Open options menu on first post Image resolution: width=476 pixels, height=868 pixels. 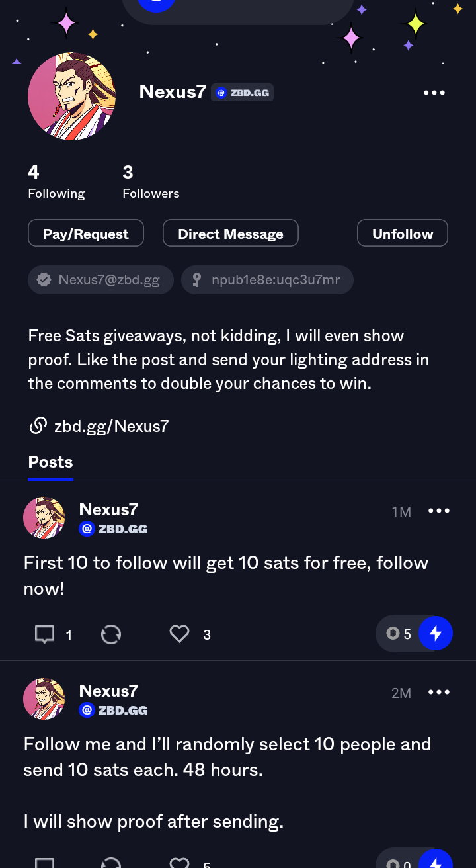[439, 511]
